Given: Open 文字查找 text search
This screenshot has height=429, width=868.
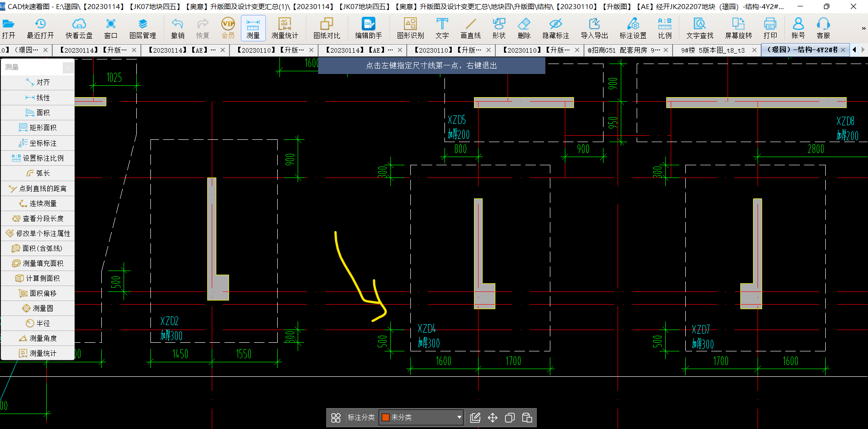Looking at the screenshot, I should click(700, 28).
